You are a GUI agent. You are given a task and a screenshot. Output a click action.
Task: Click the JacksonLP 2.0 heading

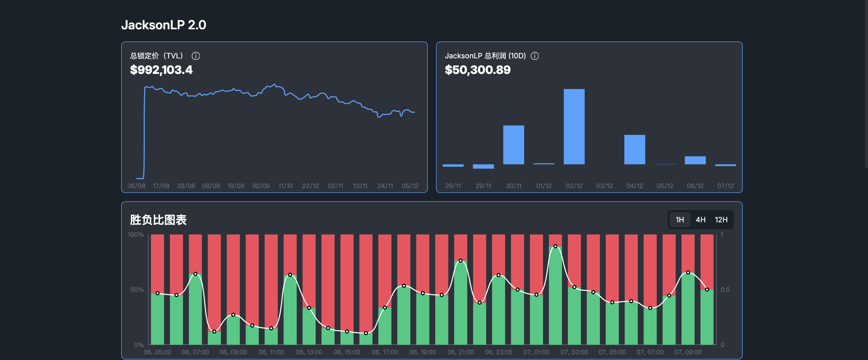(x=163, y=25)
